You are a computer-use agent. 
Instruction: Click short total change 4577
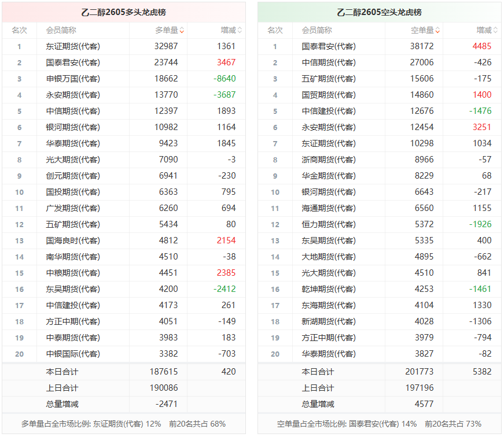point(424,404)
